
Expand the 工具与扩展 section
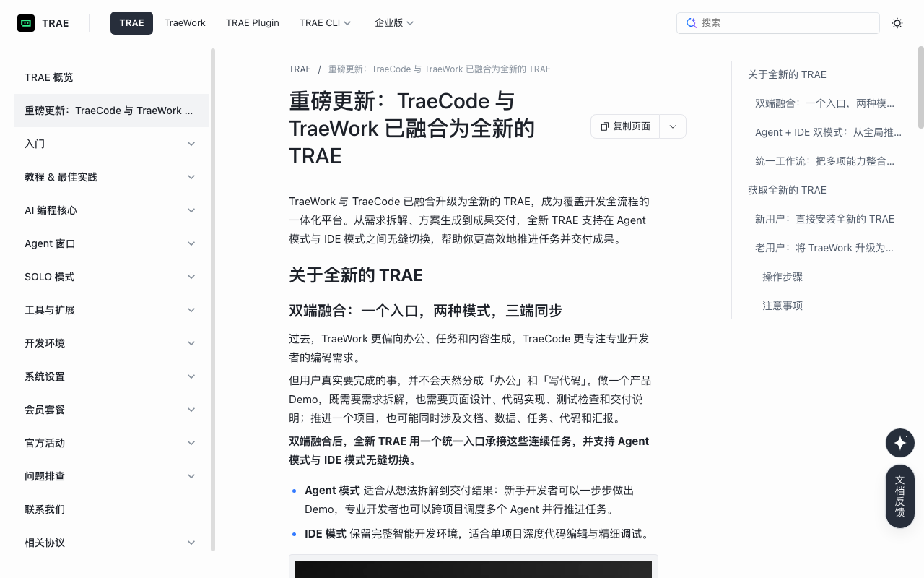111,310
